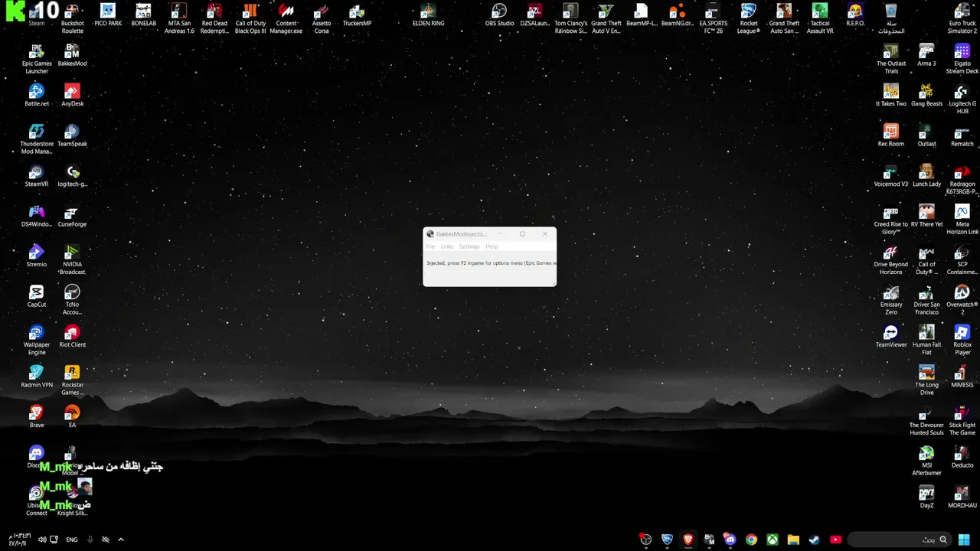Screen dimensions: 980x551
Task: Open the Logitech G HUB icon
Action: [962, 99]
